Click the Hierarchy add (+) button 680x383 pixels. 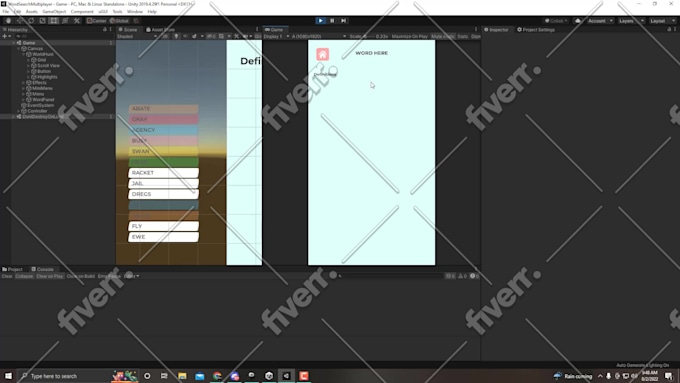pos(5,36)
